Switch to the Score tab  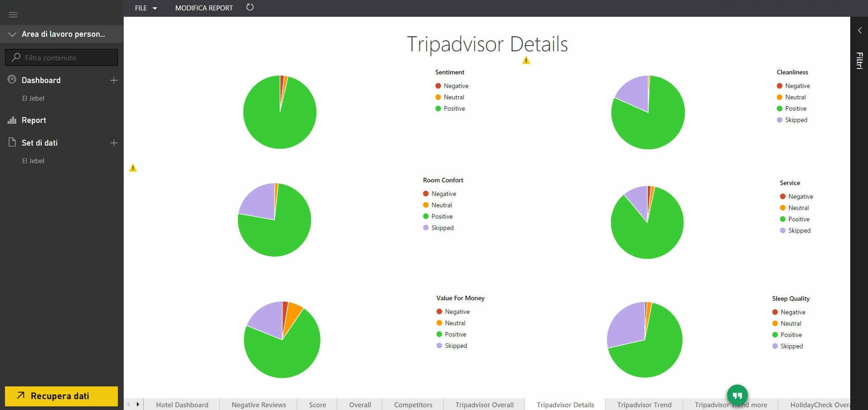[x=317, y=405]
